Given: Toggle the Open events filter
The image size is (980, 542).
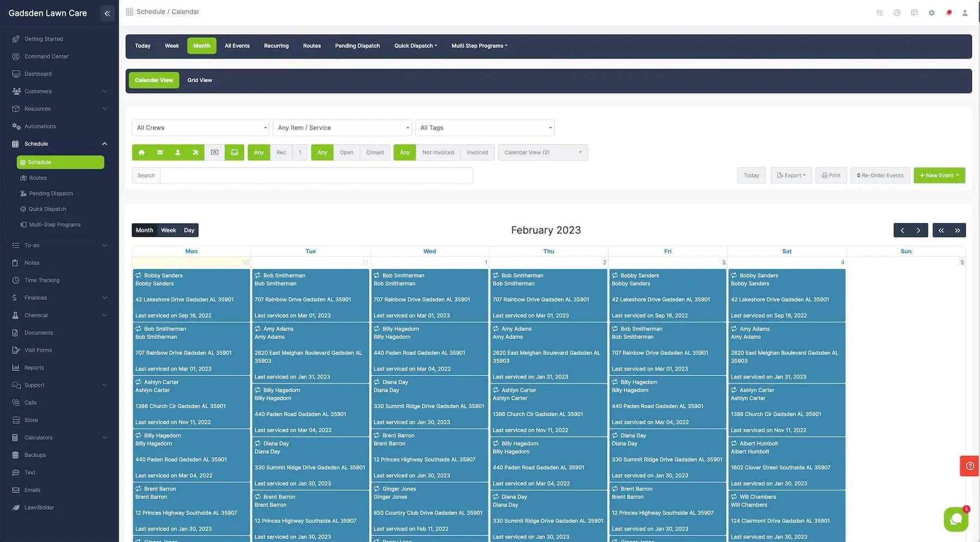Looking at the screenshot, I should 346,152.
